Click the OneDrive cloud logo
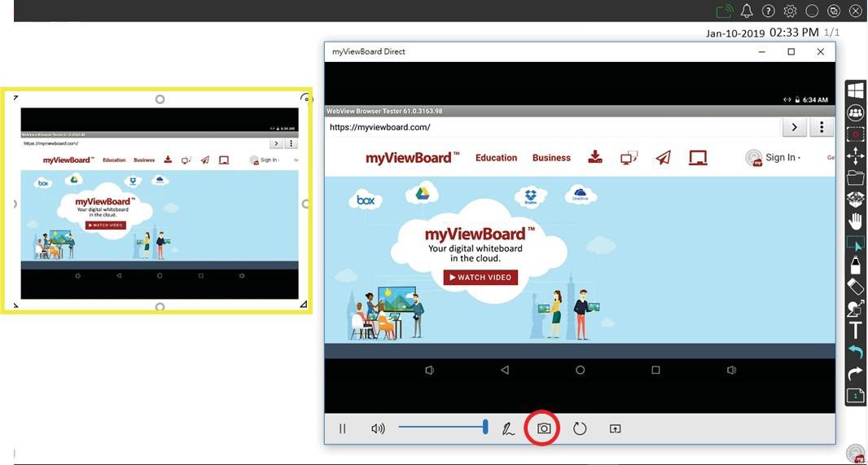 [581, 195]
